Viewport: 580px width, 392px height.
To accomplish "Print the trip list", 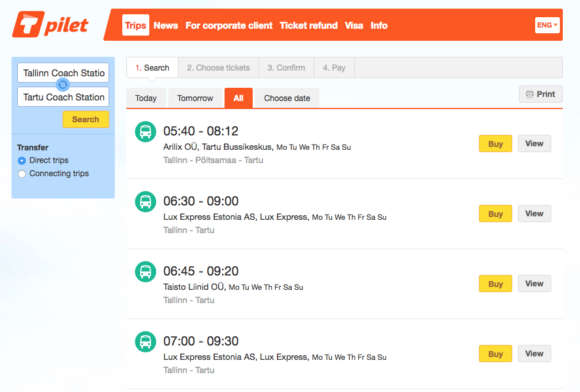I will [x=541, y=94].
